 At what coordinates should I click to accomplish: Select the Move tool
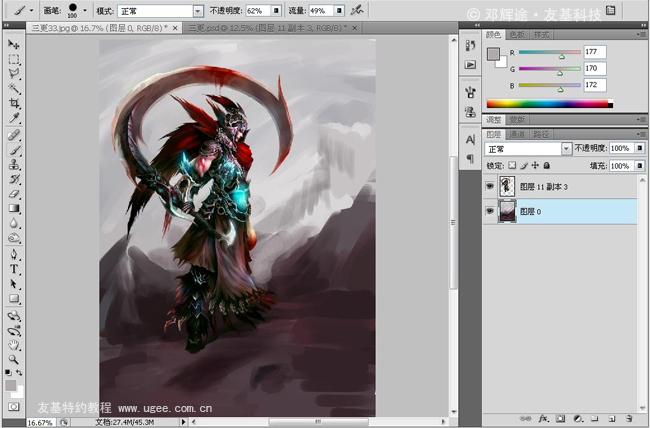pos(14,44)
